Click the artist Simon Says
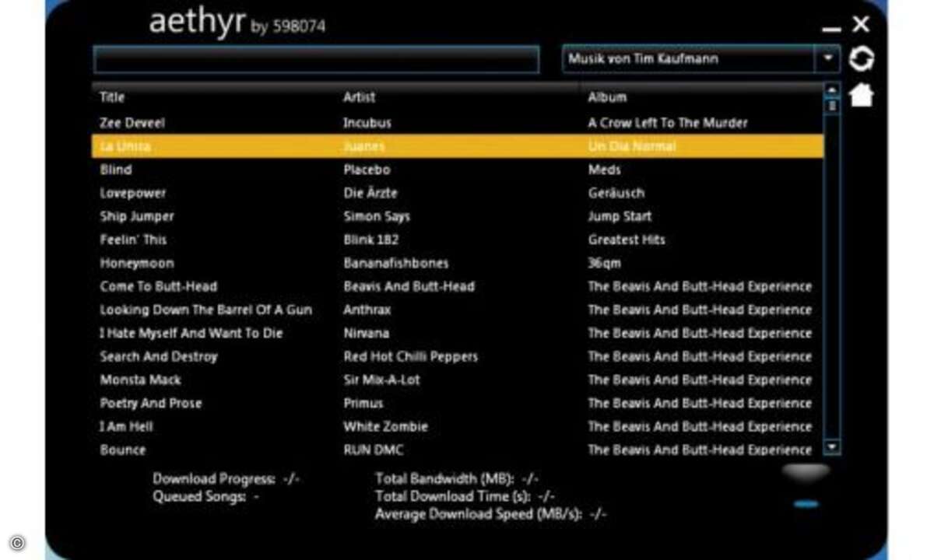Screen dimensions: 934x560 (377, 216)
